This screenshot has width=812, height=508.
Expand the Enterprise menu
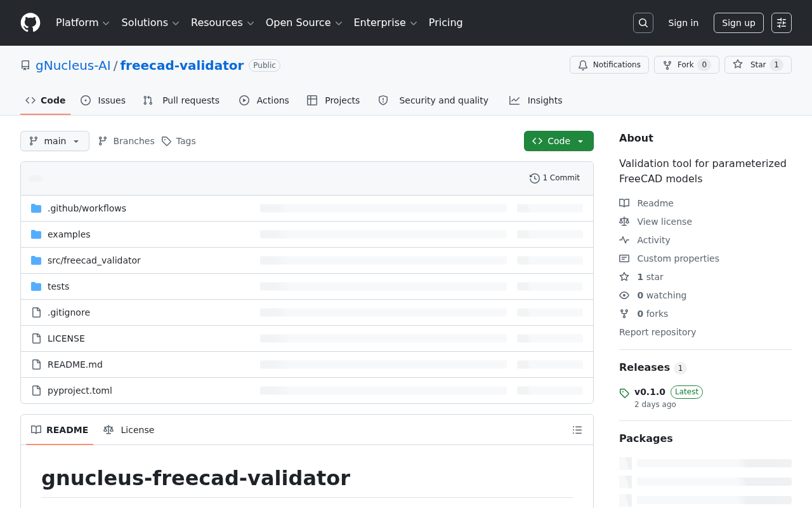coord(386,23)
